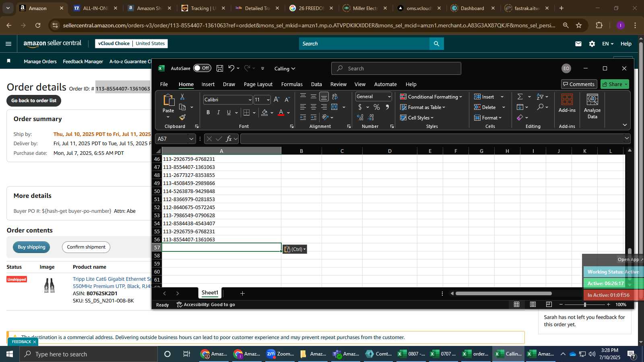The image size is (644, 362).
Task: Apply the red Font Color button
Action: click(x=281, y=113)
